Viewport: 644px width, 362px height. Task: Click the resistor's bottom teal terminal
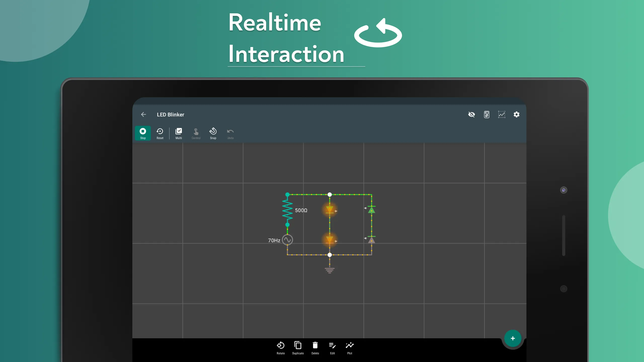click(x=287, y=225)
